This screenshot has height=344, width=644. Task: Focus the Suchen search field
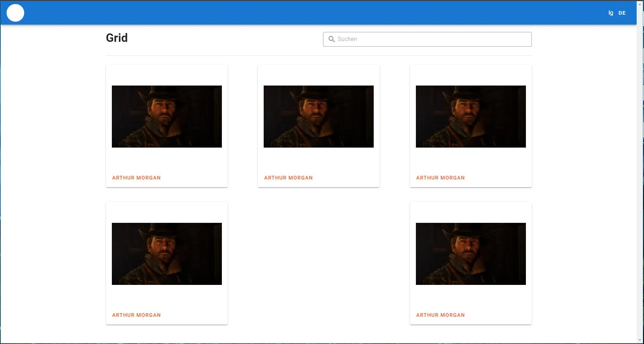[x=427, y=39]
